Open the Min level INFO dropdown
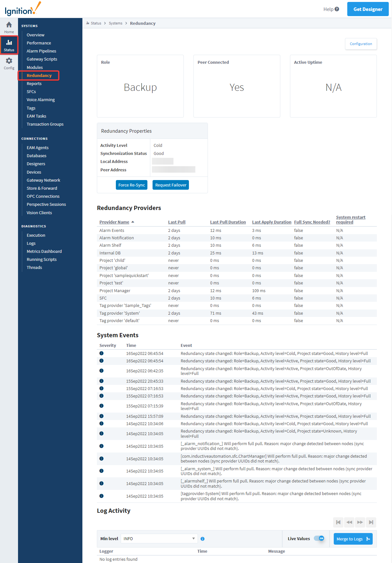The width and height of the screenshot is (392, 563). (159, 539)
